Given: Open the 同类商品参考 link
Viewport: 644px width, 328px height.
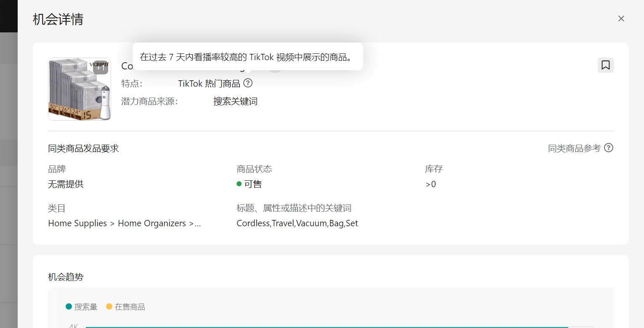Looking at the screenshot, I should pyautogui.click(x=574, y=148).
